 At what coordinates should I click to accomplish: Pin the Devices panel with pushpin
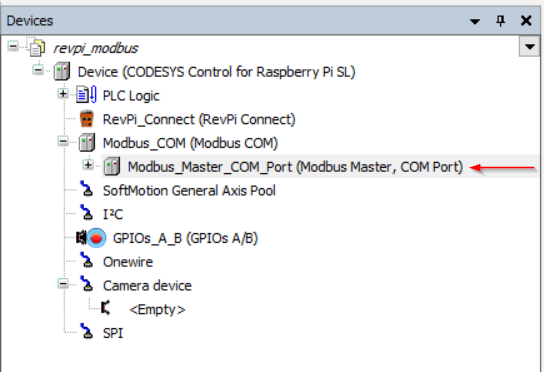click(500, 21)
